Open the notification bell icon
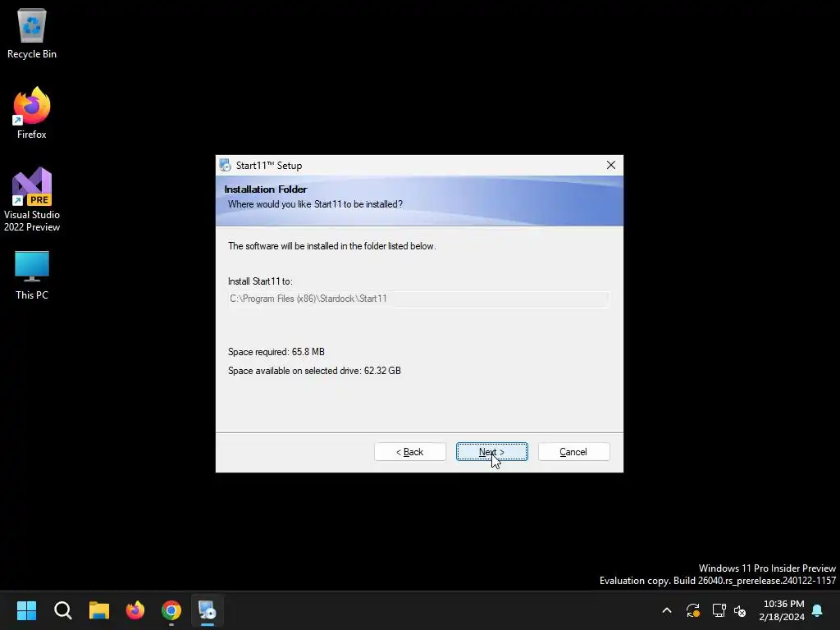Screen dimensions: 840x630 coord(818,610)
